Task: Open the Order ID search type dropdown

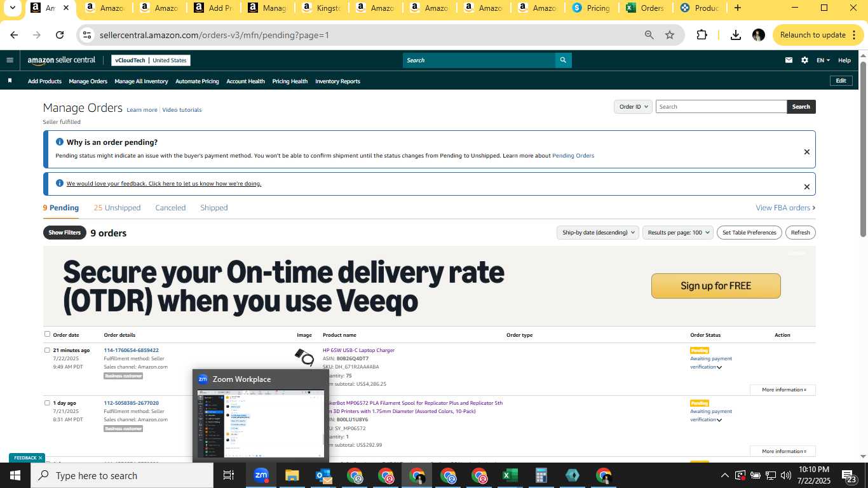Action: tap(633, 107)
